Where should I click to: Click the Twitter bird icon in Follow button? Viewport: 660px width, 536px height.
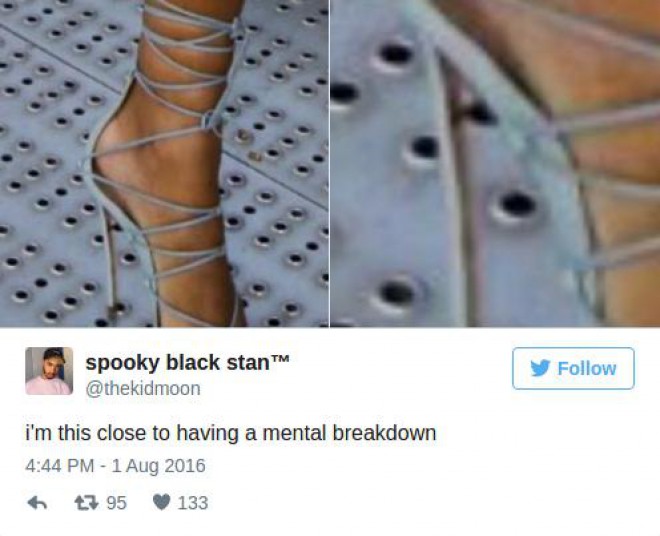click(x=540, y=368)
